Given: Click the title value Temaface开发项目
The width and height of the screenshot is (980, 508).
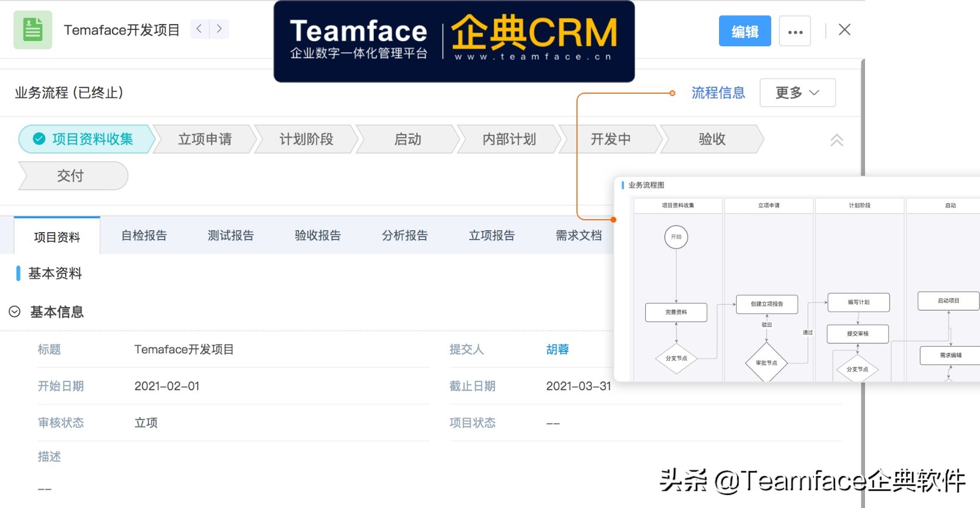Looking at the screenshot, I should tap(184, 349).
